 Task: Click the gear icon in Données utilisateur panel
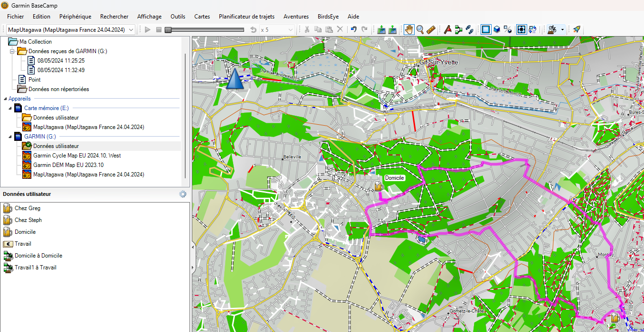coord(183,194)
